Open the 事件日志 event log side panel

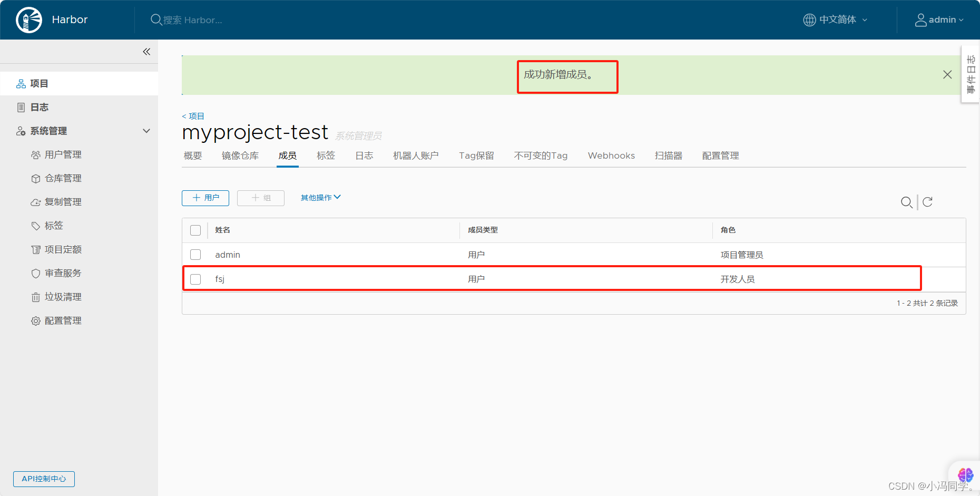pyautogui.click(x=971, y=74)
